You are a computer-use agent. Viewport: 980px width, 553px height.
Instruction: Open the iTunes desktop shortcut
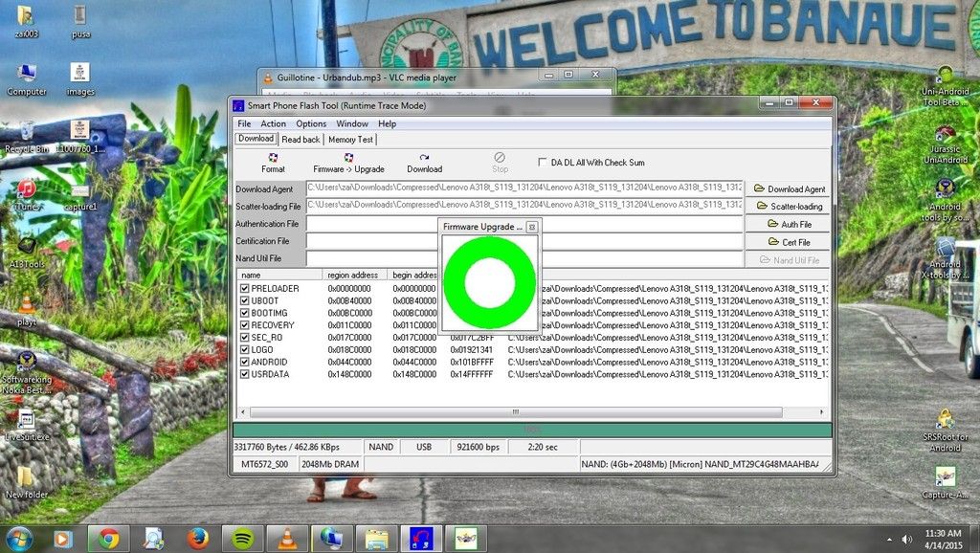click(26, 192)
